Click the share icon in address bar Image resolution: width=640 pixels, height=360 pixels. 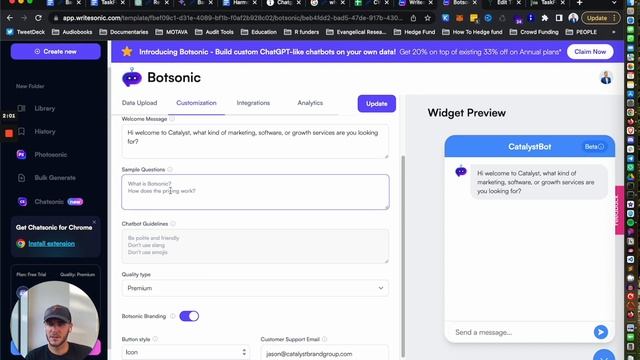[413, 18]
